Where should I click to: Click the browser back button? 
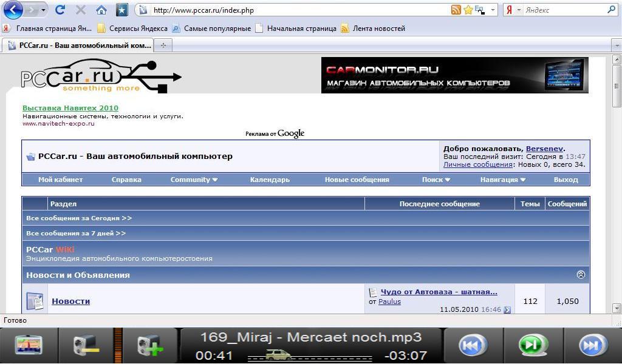pyautogui.click(x=13, y=10)
